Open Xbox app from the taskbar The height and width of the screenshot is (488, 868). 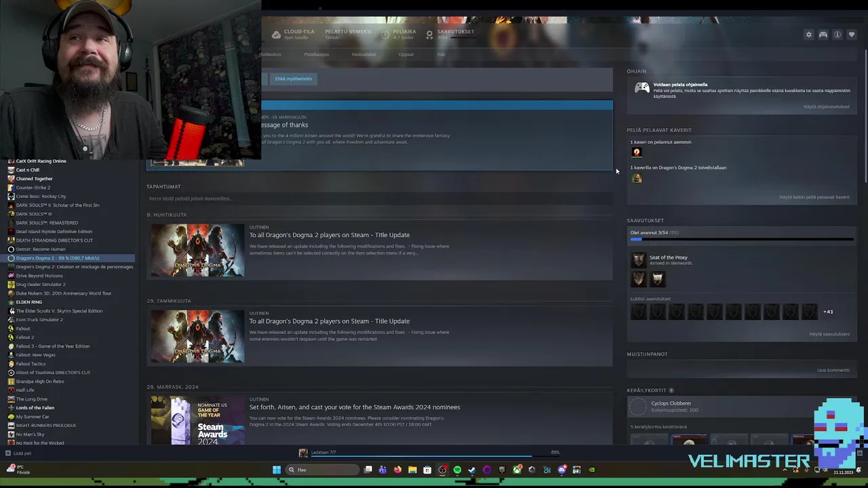[x=517, y=470]
